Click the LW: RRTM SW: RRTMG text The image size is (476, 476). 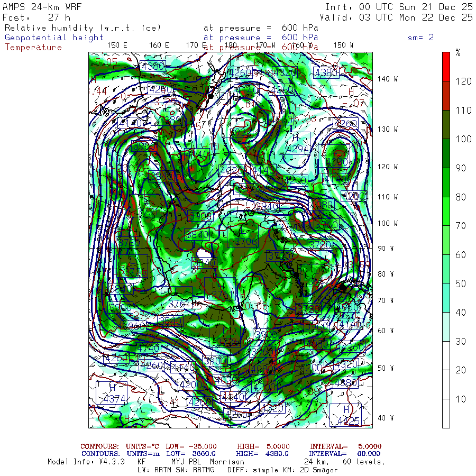[176, 470]
